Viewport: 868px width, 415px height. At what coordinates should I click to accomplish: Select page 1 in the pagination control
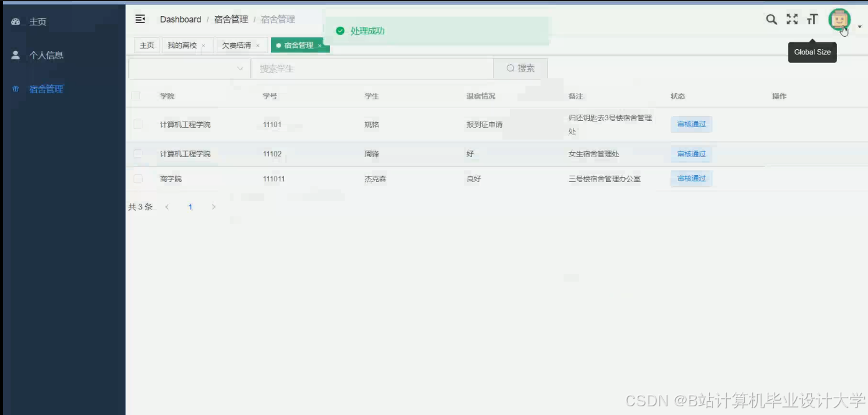190,206
